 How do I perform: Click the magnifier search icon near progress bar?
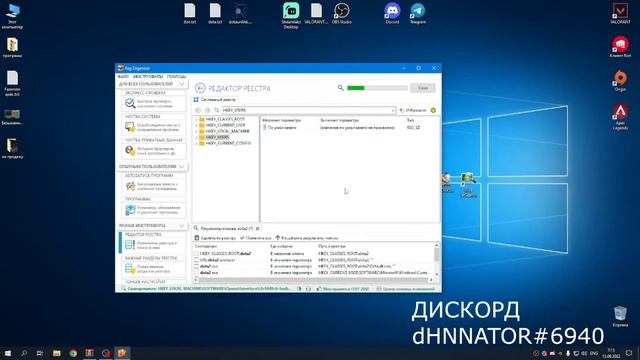click(x=340, y=88)
